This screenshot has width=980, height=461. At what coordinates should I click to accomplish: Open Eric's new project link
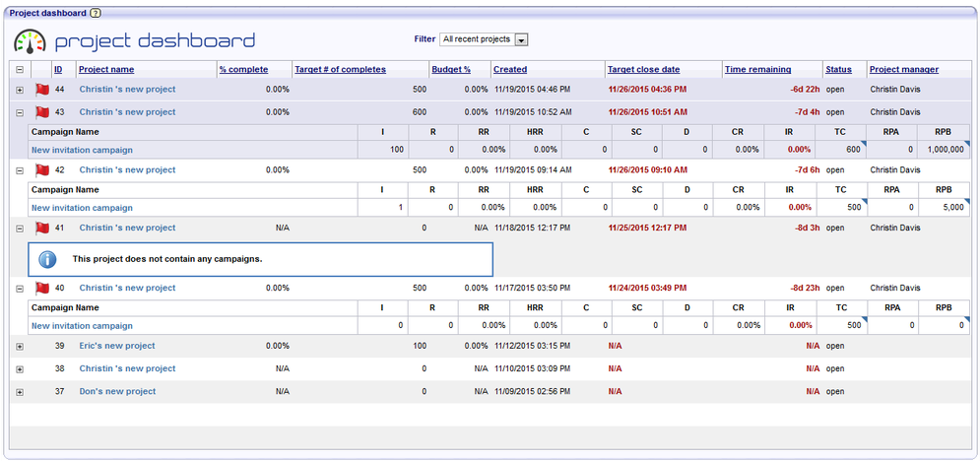coord(117,346)
